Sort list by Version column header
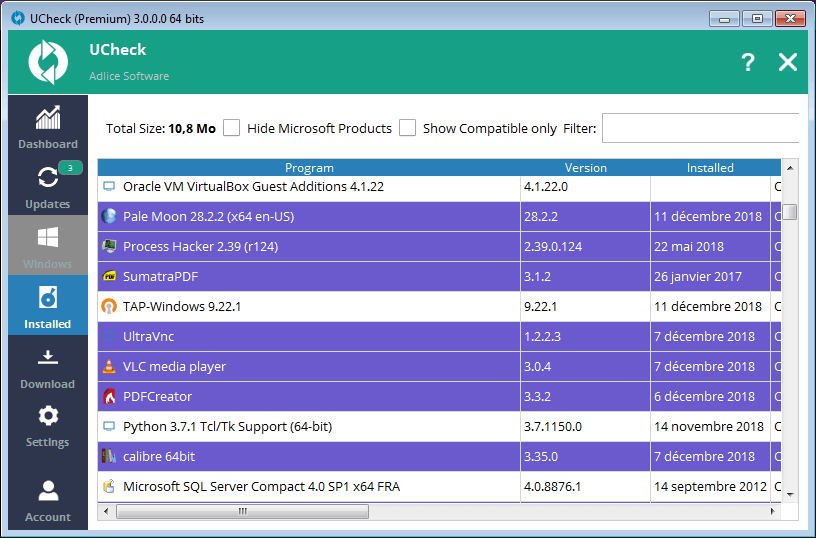 pyautogui.click(x=585, y=168)
